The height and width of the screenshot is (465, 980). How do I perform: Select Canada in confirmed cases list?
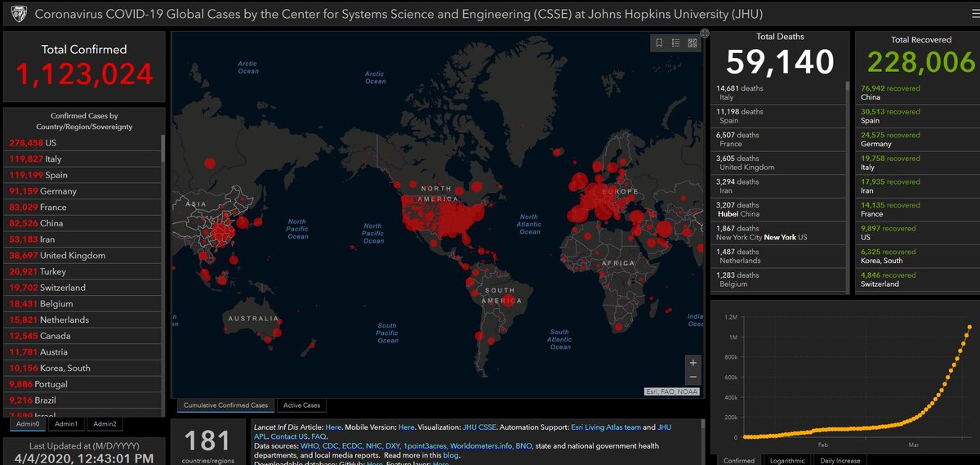pyautogui.click(x=82, y=335)
